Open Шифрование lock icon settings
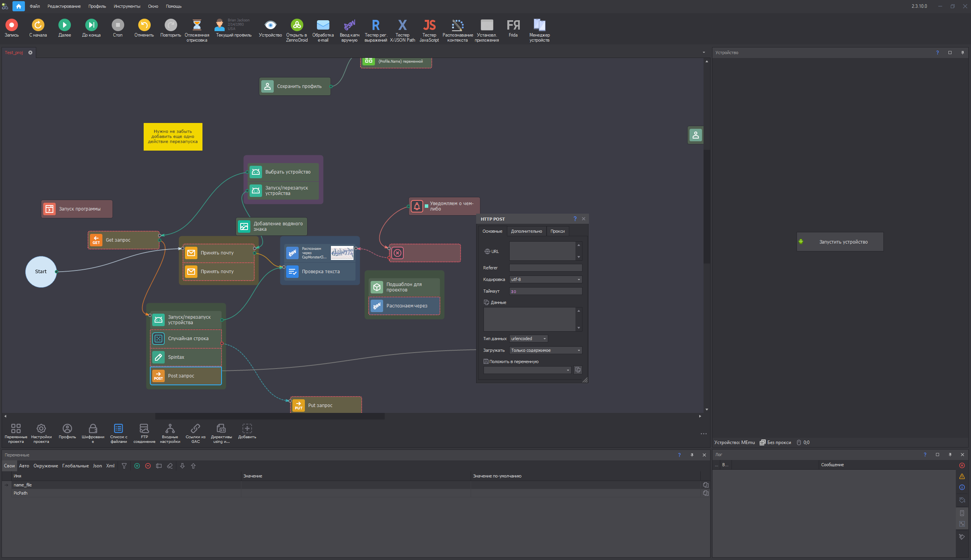971x560 pixels. coord(93,429)
